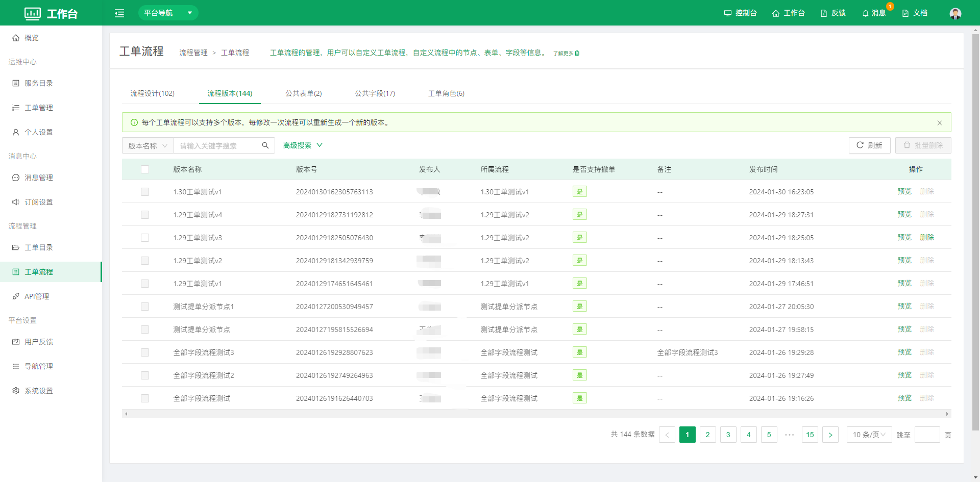Close the green info banner
Screen dimensions: 980x482
point(940,123)
